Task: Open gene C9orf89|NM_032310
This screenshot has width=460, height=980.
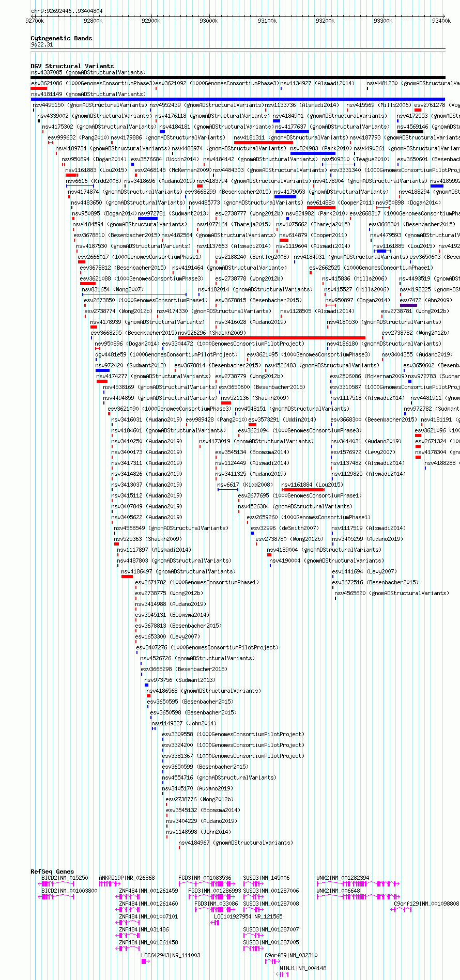Action: coord(292,955)
